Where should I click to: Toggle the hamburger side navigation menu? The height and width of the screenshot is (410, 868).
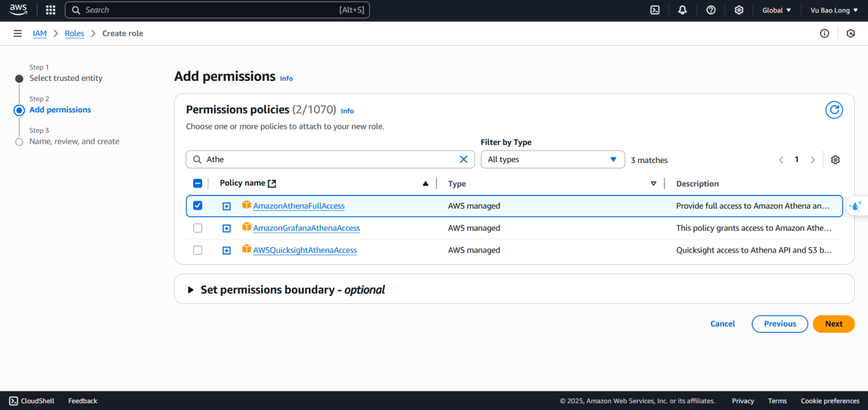(17, 34)
